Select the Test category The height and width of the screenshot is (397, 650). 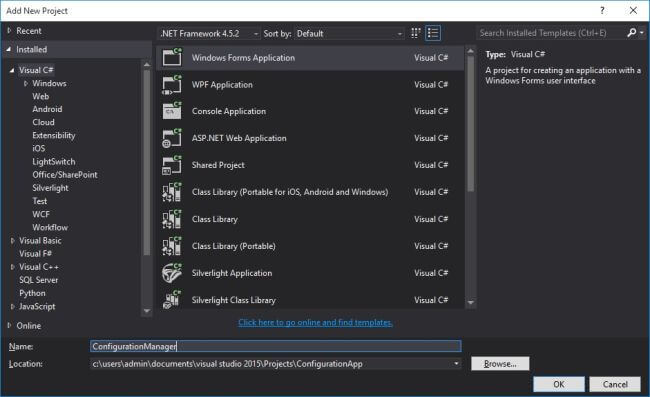click(40, 201)
